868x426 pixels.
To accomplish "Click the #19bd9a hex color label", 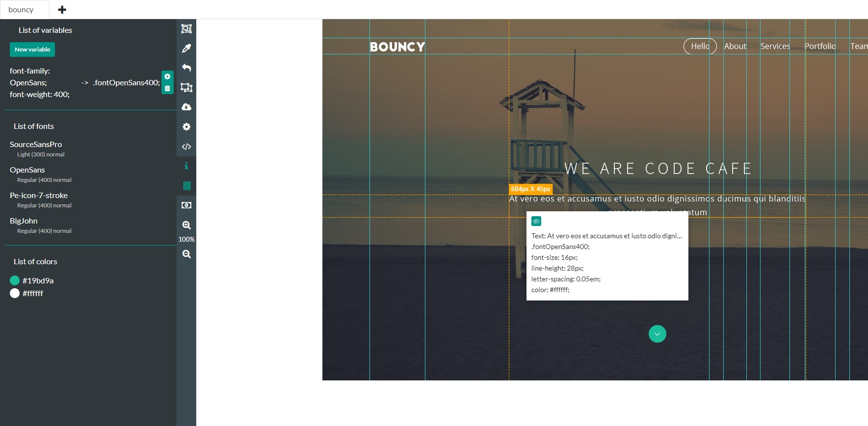I will click(x=38, y=280).
